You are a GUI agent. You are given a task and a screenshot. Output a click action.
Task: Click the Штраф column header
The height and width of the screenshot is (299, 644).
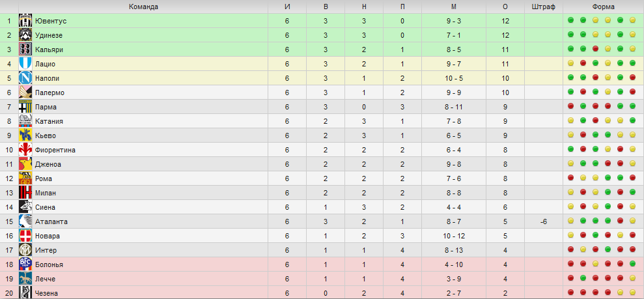[543, 7]
